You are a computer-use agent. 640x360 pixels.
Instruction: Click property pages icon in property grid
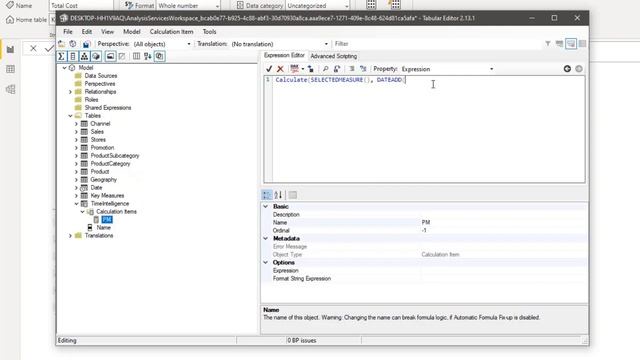pyautogui.click(x=293, y=195)
